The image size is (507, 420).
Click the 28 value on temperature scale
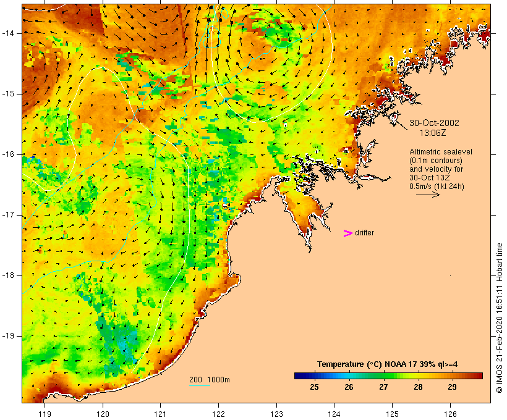pos(418,387)
